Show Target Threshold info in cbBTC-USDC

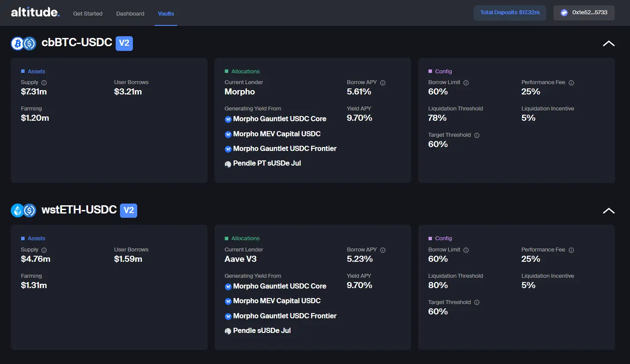tap(477, 135)
